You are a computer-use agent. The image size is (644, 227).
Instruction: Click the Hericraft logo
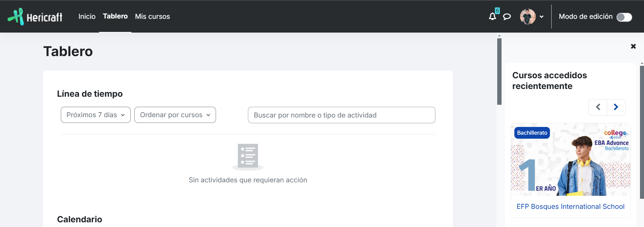coord(35,16)
